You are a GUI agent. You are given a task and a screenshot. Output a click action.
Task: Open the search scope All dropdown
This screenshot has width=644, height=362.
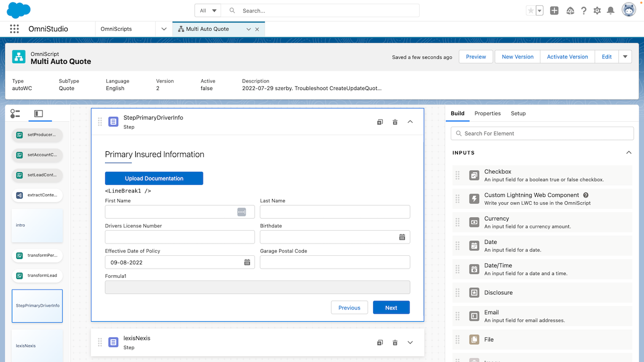point(208,11)
